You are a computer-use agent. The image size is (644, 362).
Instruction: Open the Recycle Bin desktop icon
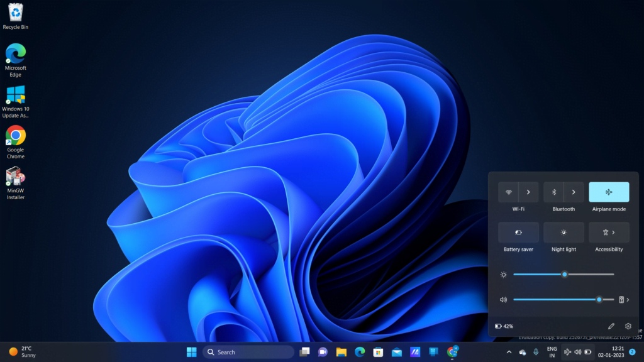click(x=16, y=16)
